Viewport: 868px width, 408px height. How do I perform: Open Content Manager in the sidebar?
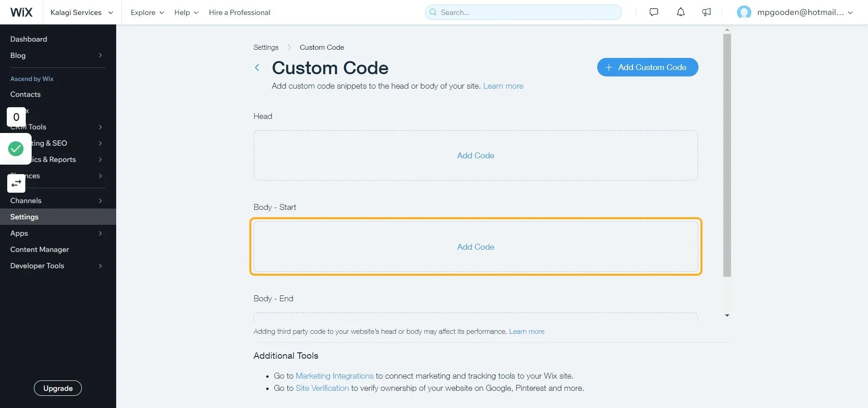[40, 249]
